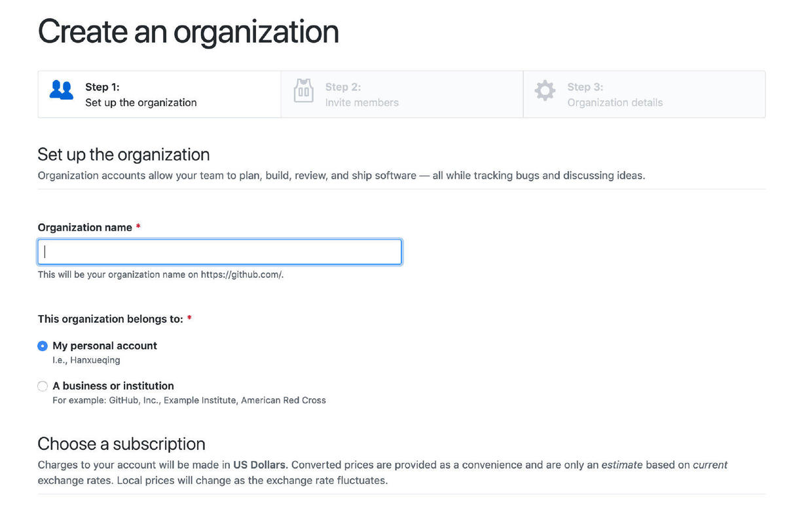Click the Step 2 jersey icon
812x505 pixels.
pos(303,91)
